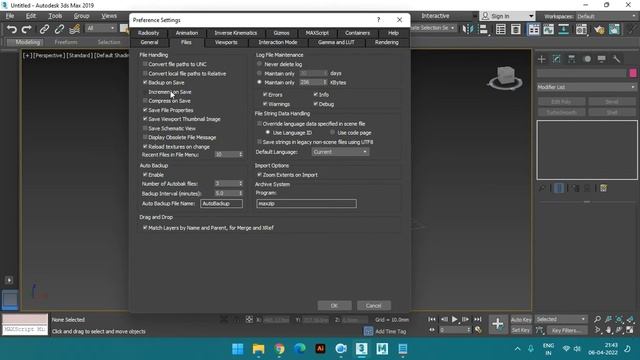The width and height of the screenshot is (640, 360).
Task: Open the Schematic View icon
Action: click(564, 29)
